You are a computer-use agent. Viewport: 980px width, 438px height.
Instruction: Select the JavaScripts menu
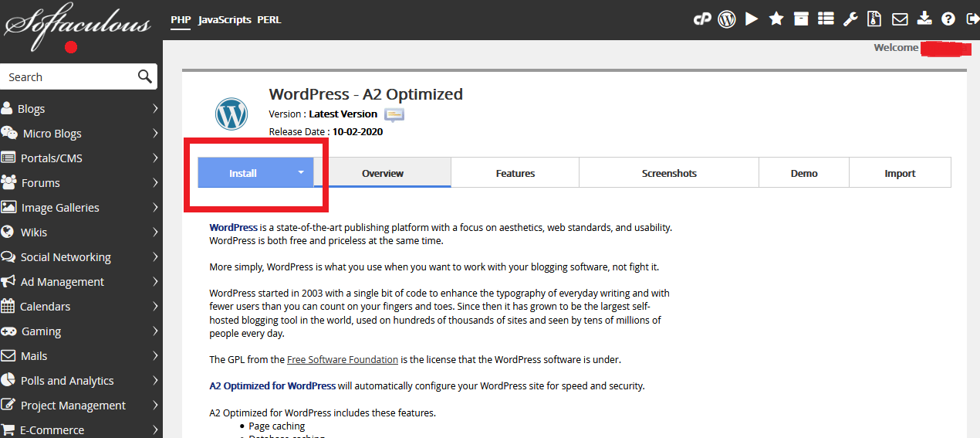(x=225, y=19)
